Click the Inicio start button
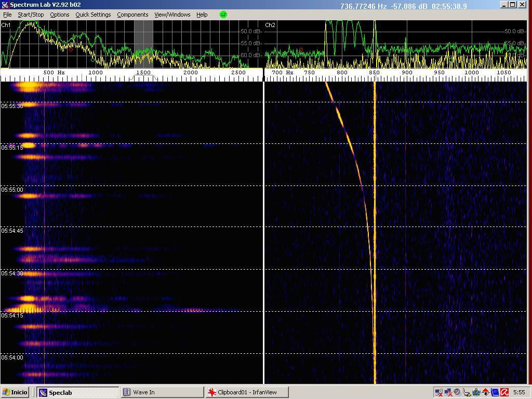The width and height of the screenshot is (532, 399). (x=16, y=392)
